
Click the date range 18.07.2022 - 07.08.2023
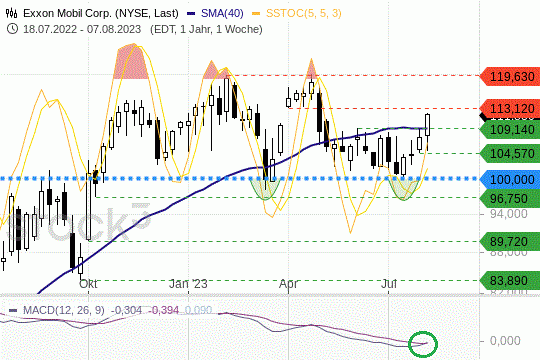82,29
